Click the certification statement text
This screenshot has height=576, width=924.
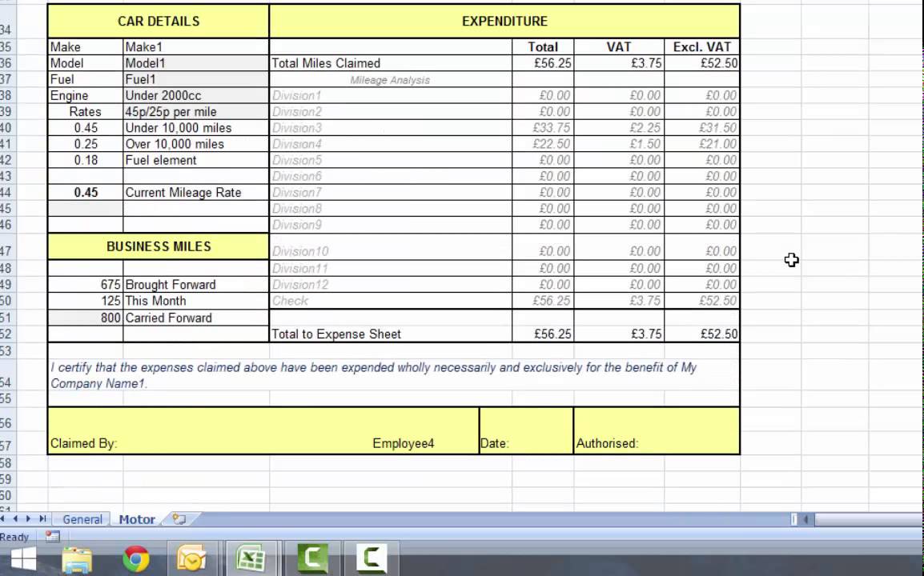click(x=374, y=375)
